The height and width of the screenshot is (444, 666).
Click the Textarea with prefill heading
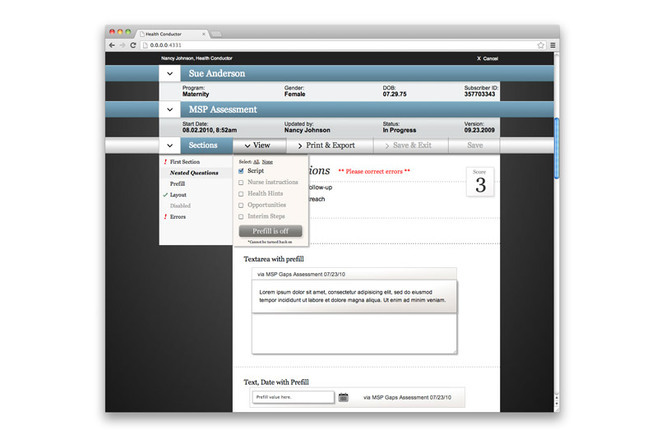pos(274,259)
